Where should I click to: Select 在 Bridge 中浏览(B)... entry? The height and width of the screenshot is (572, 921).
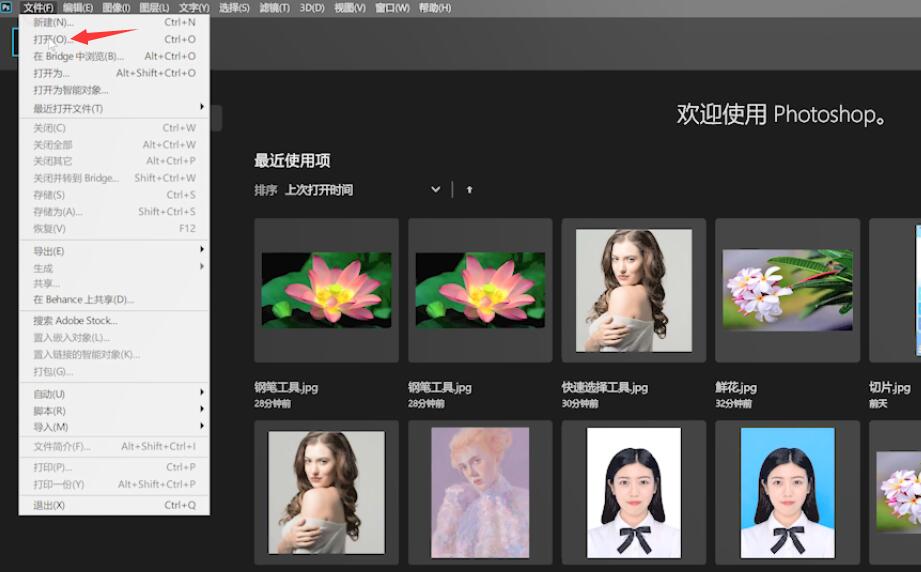tap(114, 56)
